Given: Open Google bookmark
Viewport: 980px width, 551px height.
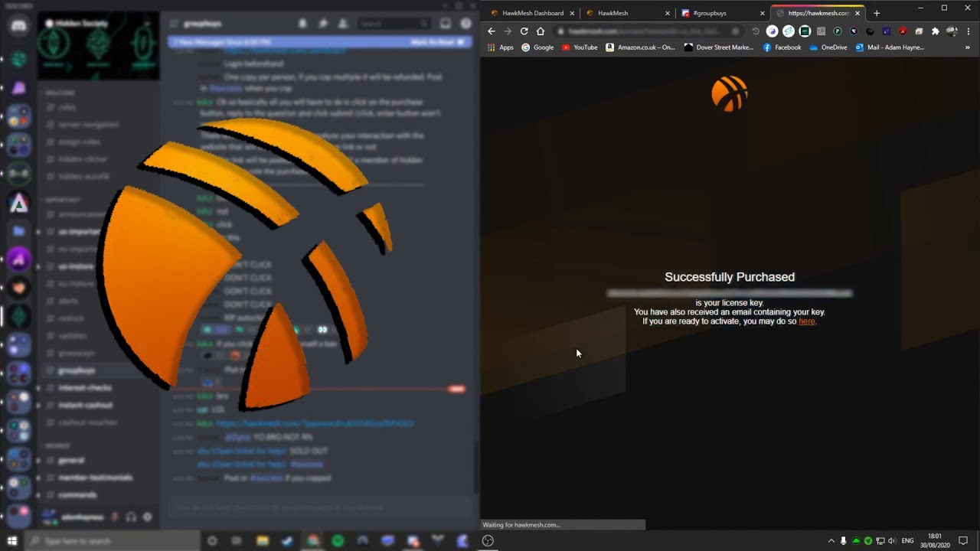Looking at the screenshot, I should (537, 47).
